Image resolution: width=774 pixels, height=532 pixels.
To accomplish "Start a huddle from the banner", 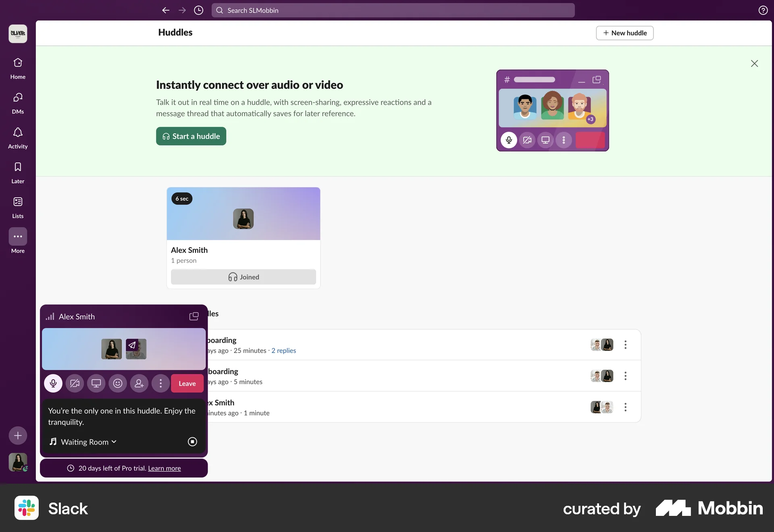I will coord(191,136).
